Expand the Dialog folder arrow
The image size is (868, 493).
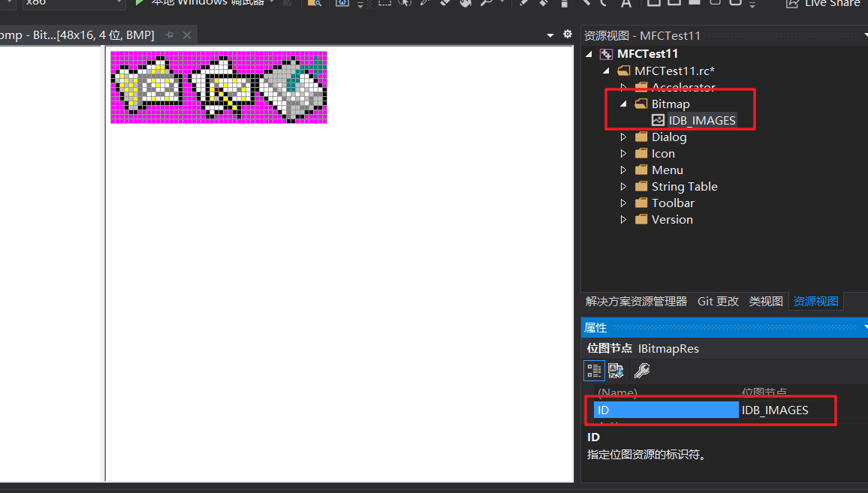623,137
